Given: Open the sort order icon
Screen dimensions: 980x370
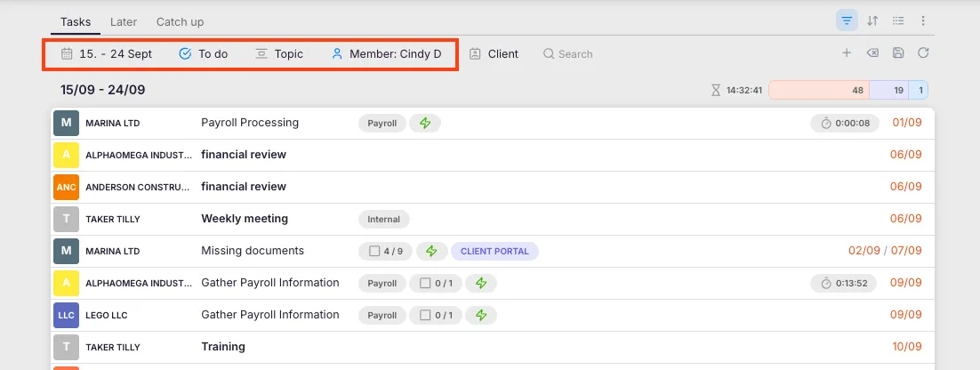Looking at the screenshot, I should (872, 21).
